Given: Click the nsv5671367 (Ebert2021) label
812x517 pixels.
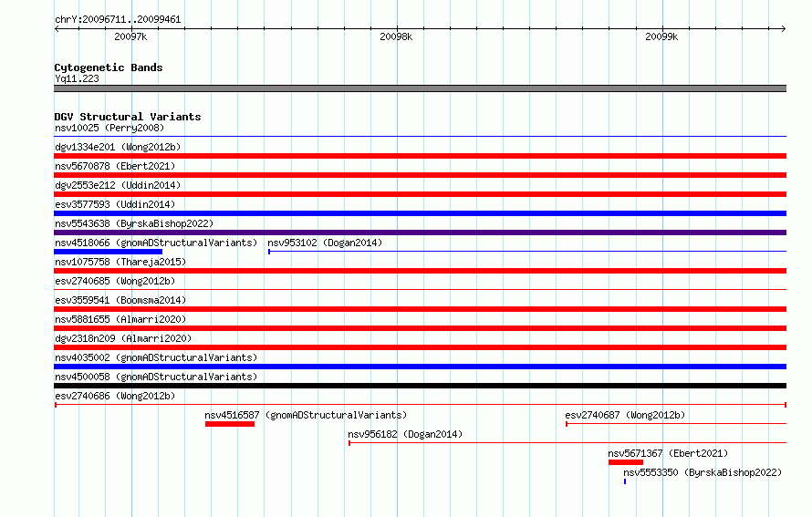Looking at the screenshot, I should click(x=668, y=453).
